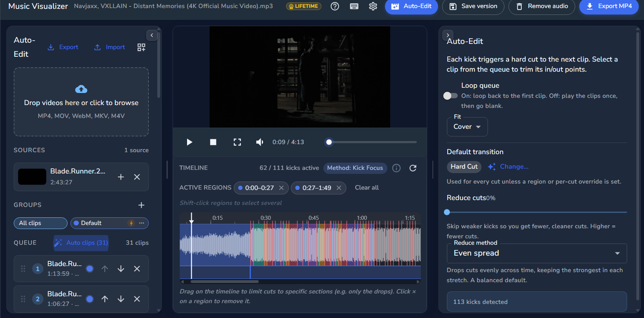This screenshot has width=644, height=318.
Task: Expand the Reduce method Even spread dropdown
Action: 537,253
